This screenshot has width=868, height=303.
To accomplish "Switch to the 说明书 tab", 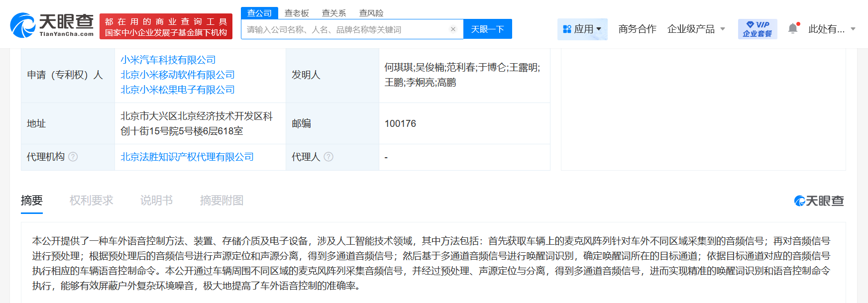I will (156, 201).
